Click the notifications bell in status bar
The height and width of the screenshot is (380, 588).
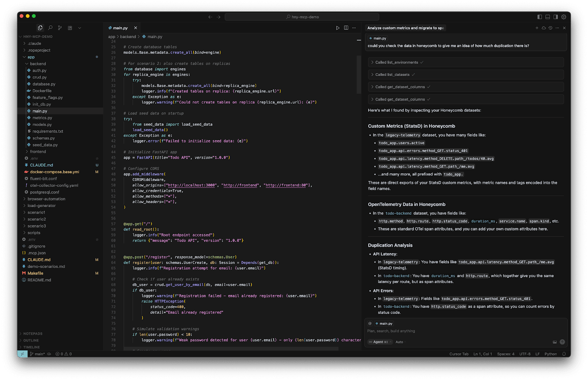tap(564, 354)
